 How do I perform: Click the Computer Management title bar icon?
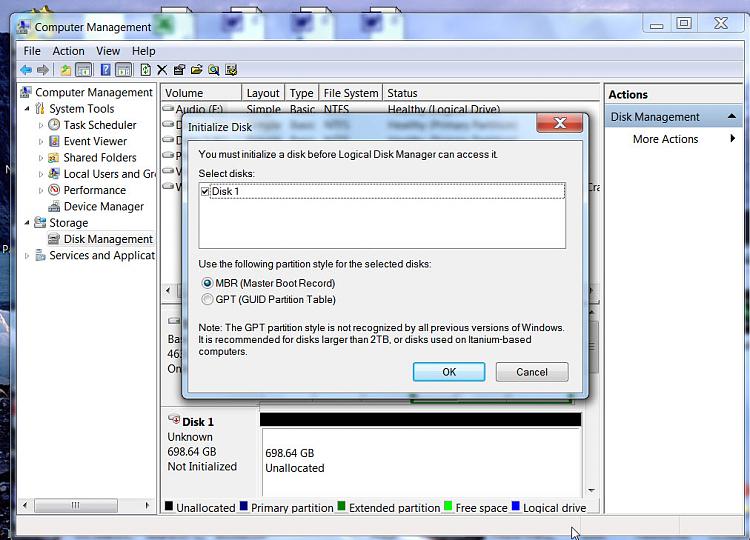(x=24, y=26)
